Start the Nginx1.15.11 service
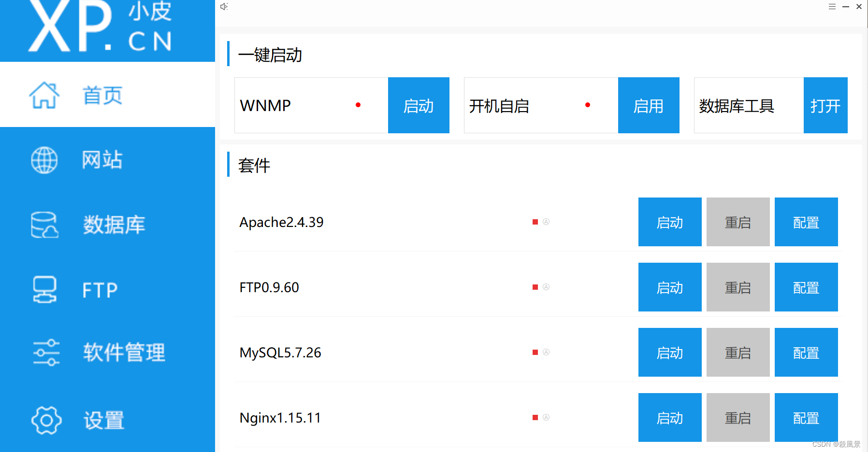This screenshot has height=452, width=868. [670, 418]
